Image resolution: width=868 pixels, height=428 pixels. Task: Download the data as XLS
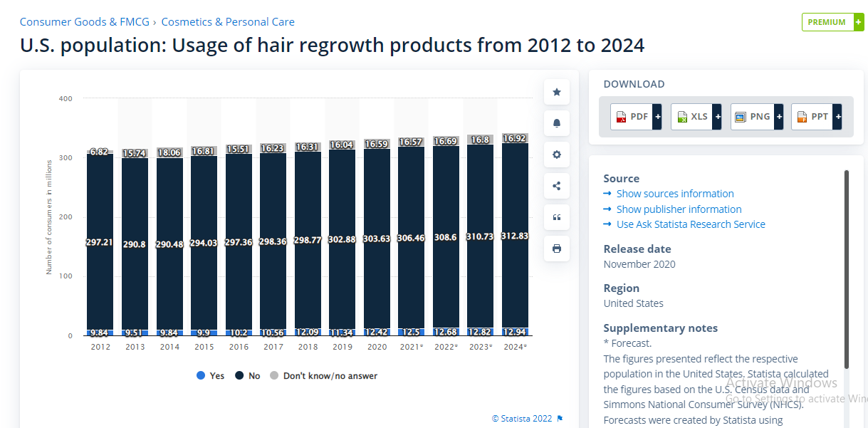[696, 116]
